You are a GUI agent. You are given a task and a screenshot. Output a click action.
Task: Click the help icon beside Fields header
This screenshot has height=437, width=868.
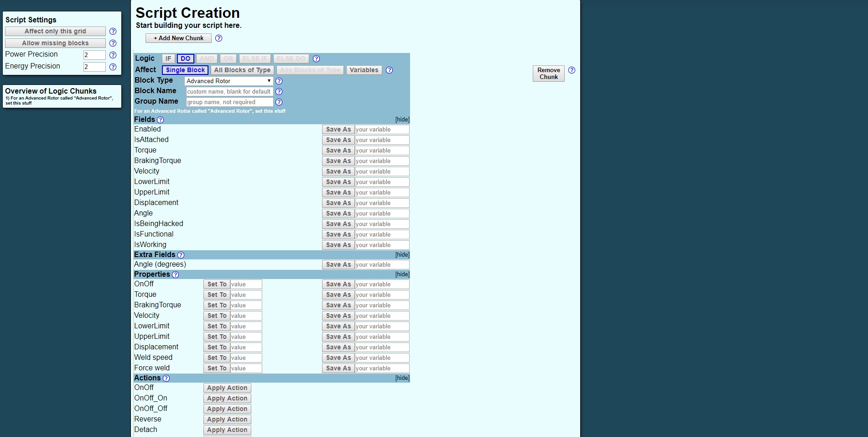pos(160,120)
